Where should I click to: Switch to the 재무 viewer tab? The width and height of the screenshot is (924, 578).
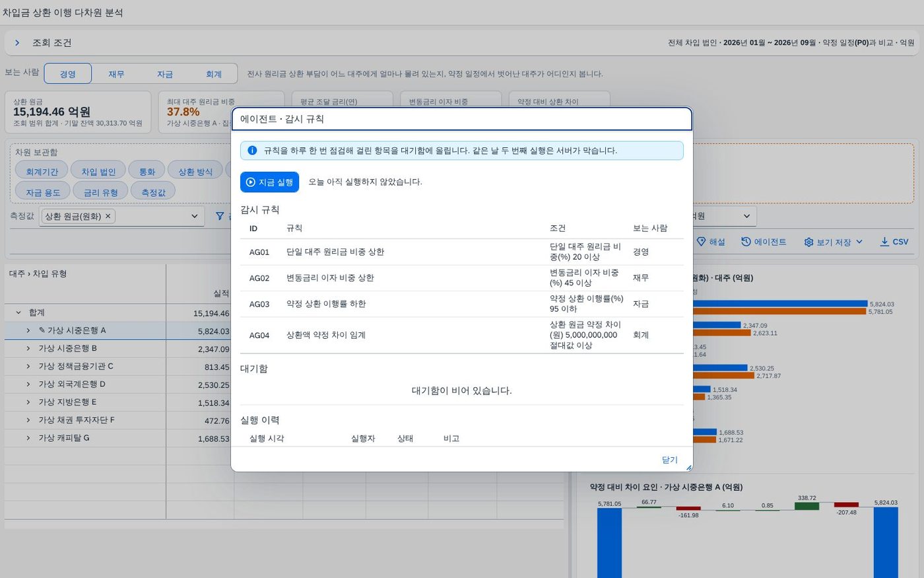pos(116,74)
